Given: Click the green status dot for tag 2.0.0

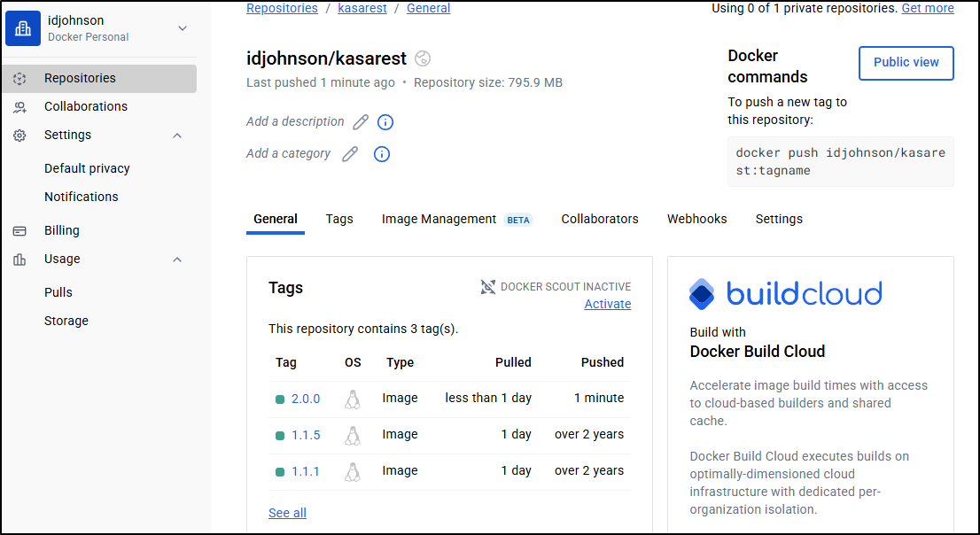Looking at the screenshot, I should pos(280,399).
